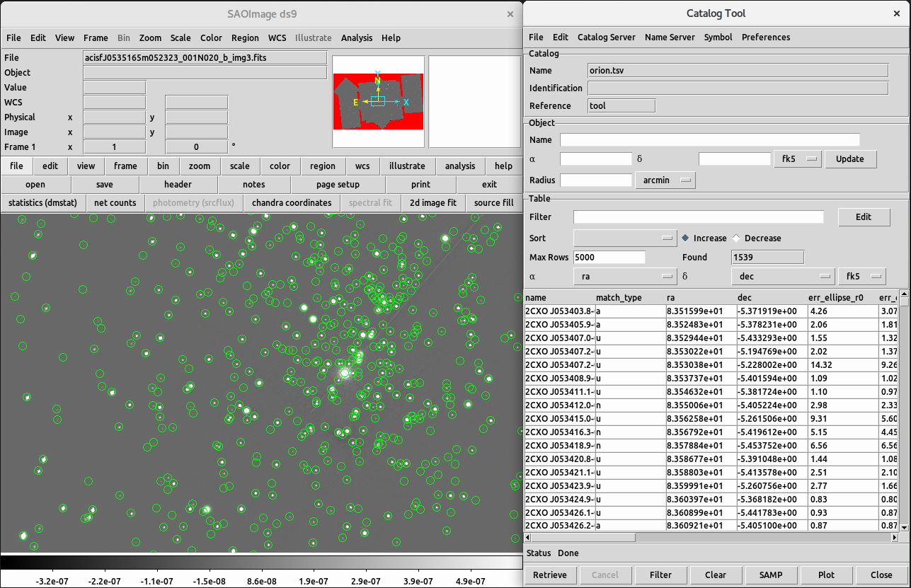
Task: Close the SAOImage ds9 window
Action: (x=510, y=13)
